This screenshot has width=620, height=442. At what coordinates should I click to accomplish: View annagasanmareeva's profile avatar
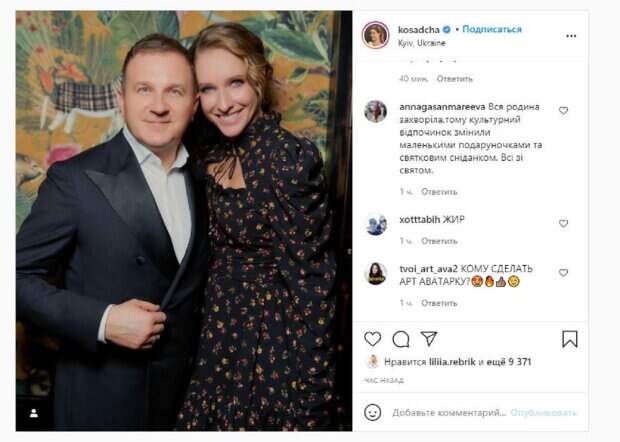pyautogui.click(x=375, y=112)
